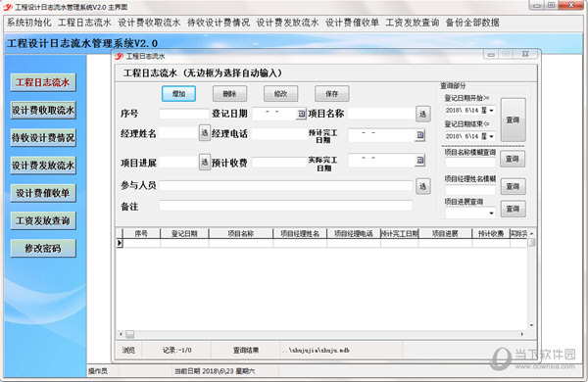Click the 序号 input field
The width and height of the screenshot is (588, 382).
pos(184,114)
